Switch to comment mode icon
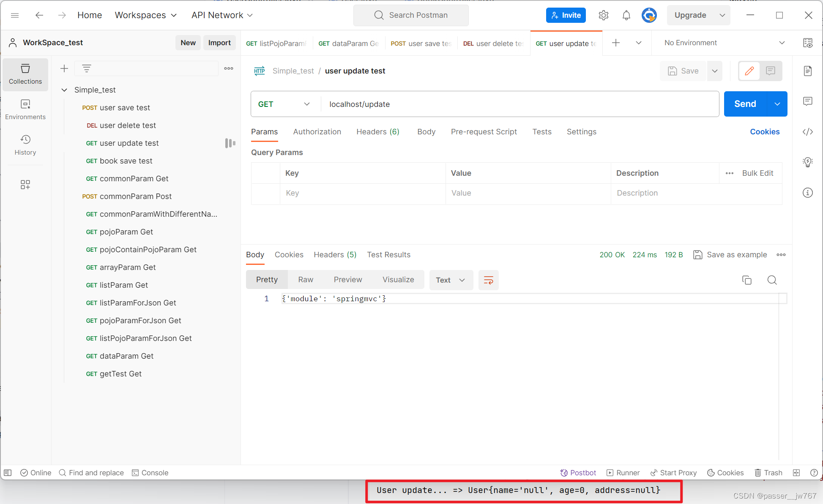 [771, 71]
